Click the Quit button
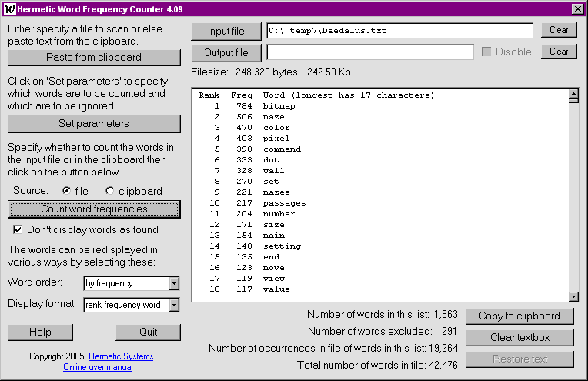588x381 pixels. coord(148,333)
